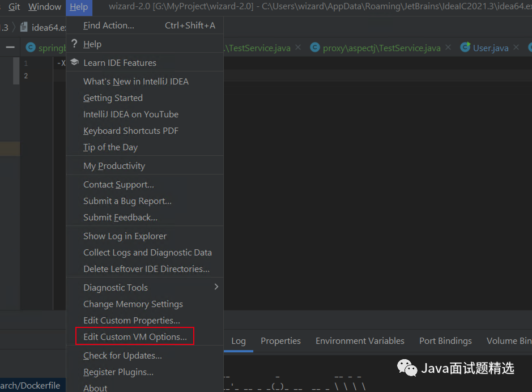Click the idea64 file breadcrumb icon
The height and width of the screenshot is (392, 532).
coord(24,27)
